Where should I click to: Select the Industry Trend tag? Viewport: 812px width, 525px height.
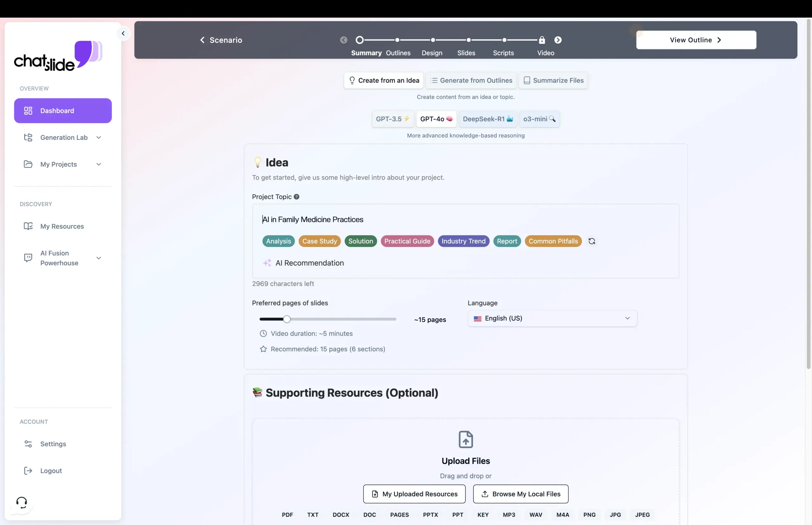[464, 241]
